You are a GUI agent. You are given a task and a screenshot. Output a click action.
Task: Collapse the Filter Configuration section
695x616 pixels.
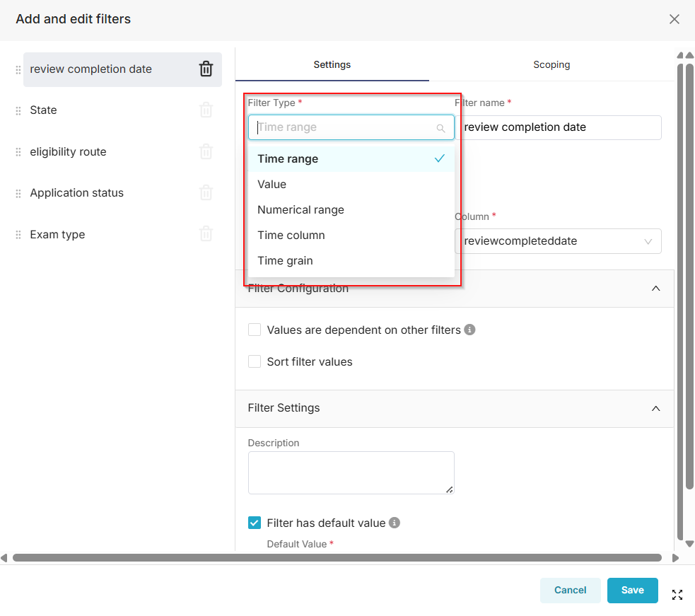point(655,289)
